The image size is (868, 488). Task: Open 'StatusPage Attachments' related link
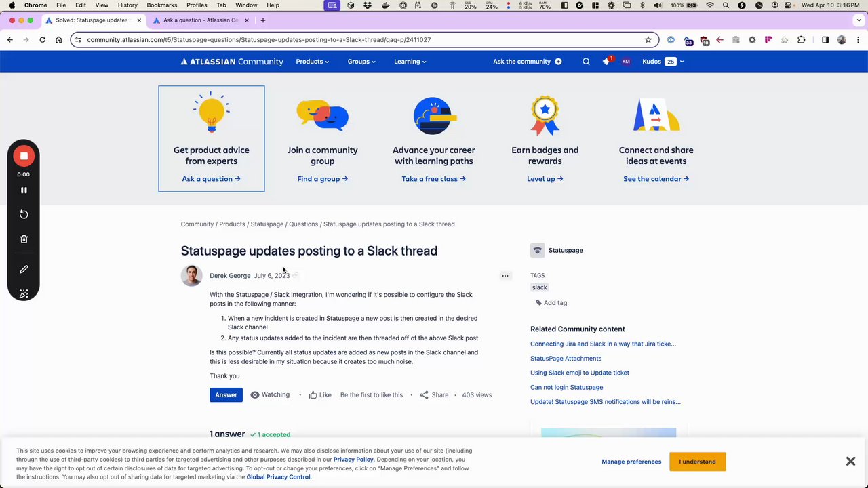pyautogui.click(x=566, y=359)
